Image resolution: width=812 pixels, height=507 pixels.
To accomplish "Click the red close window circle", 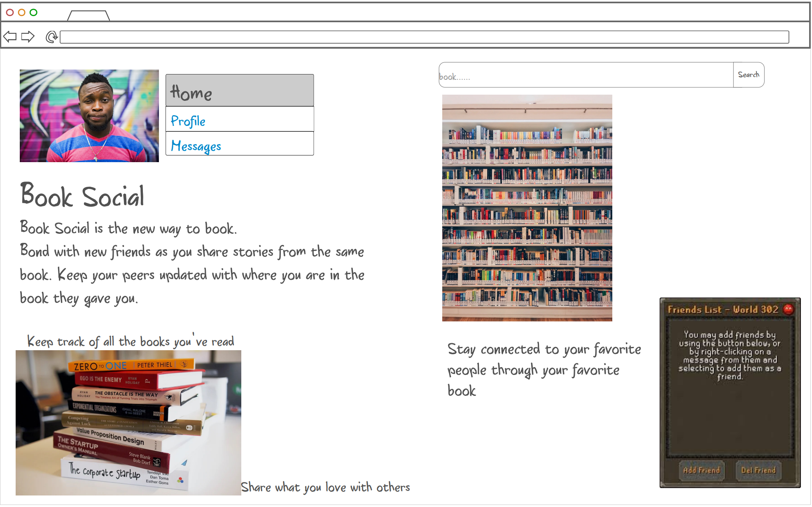I will coord(10,12).
